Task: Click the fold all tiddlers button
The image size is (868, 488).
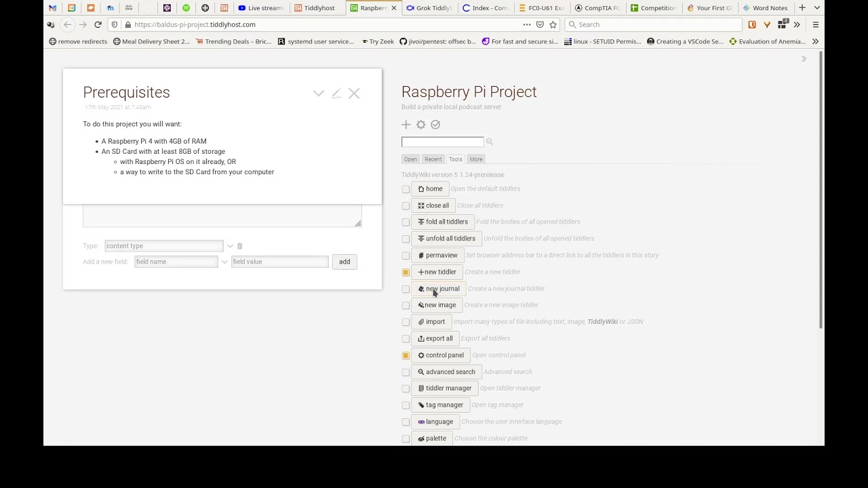Action: click(x=442, y=222)
